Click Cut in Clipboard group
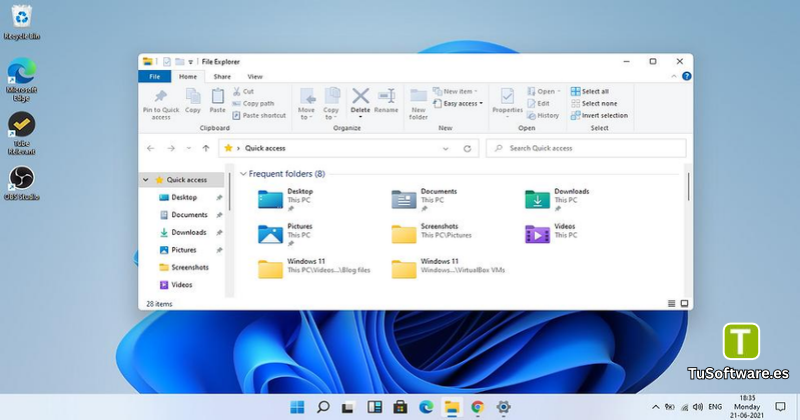 click(243, 91)
